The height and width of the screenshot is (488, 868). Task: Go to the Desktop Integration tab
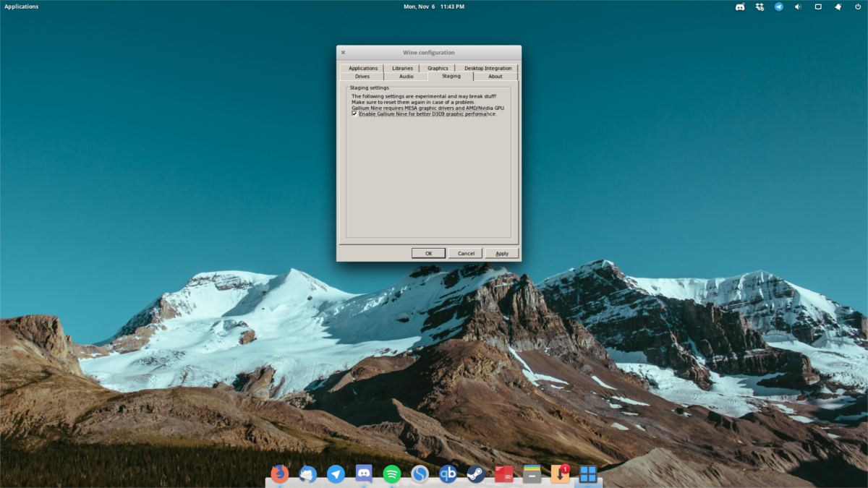488,68
